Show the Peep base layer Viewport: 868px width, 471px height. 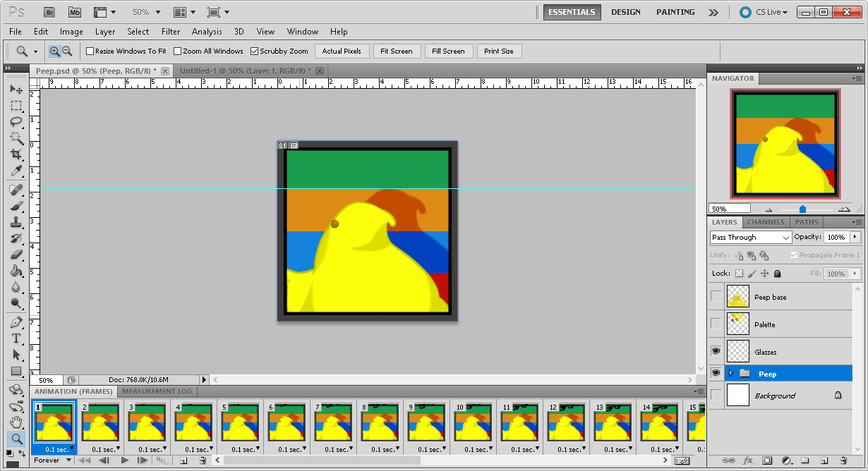pyautogui.click(x=716, y=296)
